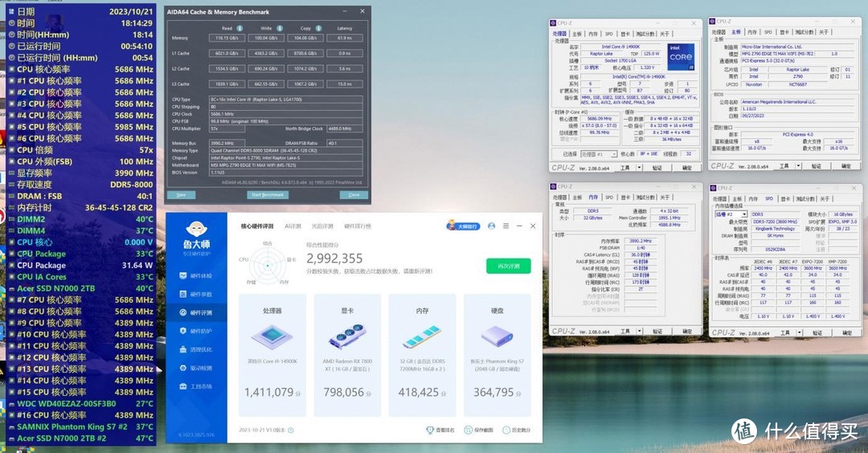Click 内存频率 3990.2 MHz field in CPU-Z
Viewport: 868px width, 453px height.
pyautogui.click(x=641, y=241)
